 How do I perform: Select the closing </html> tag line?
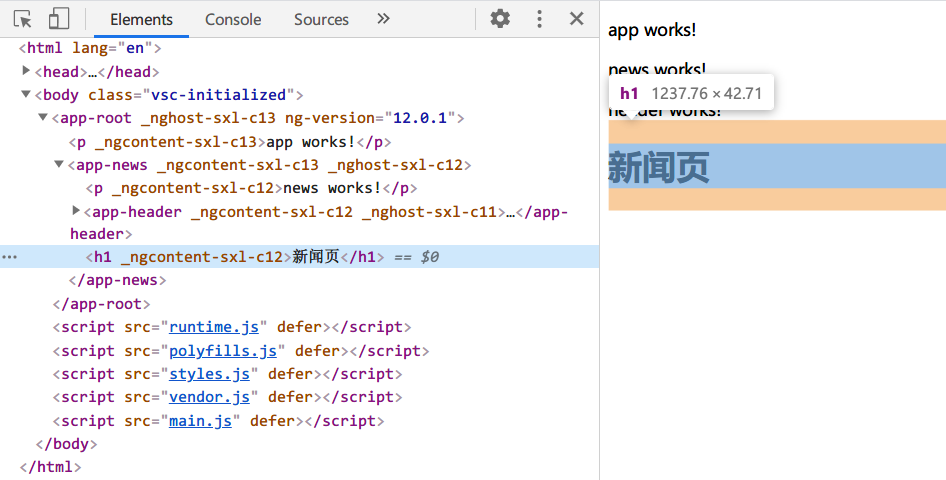point(50,467)
